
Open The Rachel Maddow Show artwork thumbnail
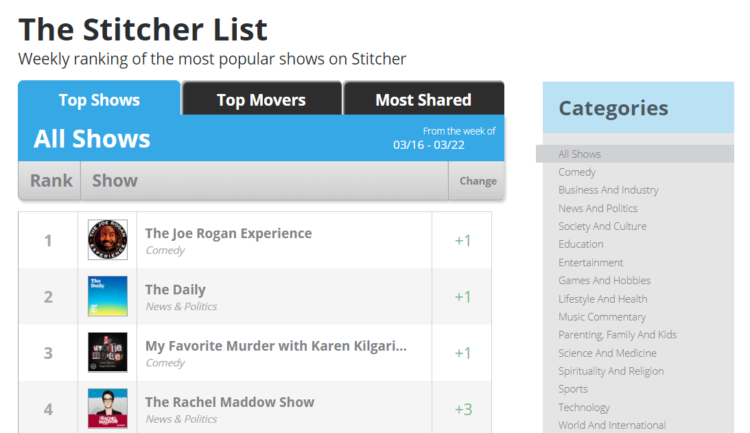(x=108, y=408)
